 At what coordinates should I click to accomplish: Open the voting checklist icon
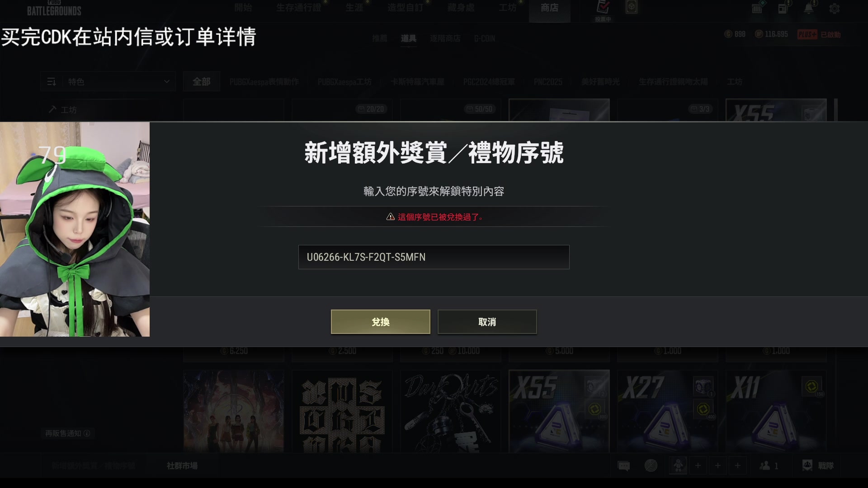coord(603,8)
